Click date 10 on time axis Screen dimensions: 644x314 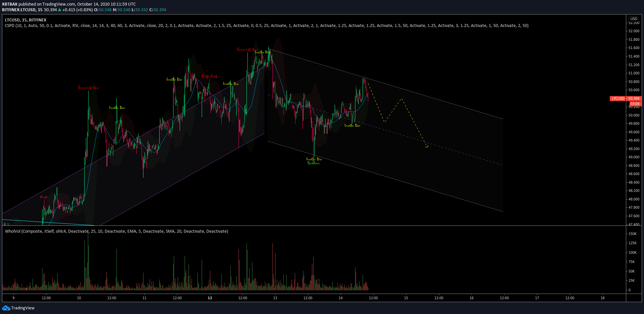tap(79, 298)
